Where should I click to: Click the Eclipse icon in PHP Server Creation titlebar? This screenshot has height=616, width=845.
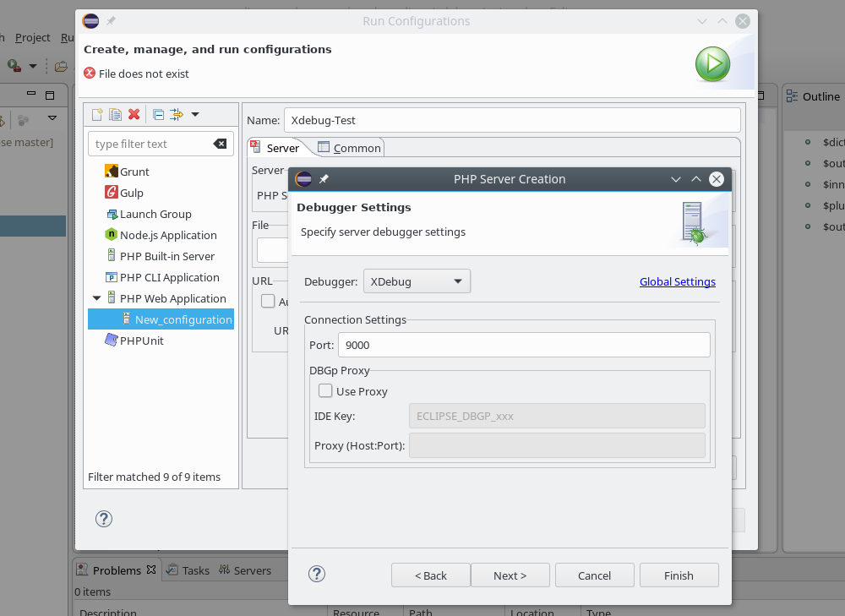click(x=303, y=179)
